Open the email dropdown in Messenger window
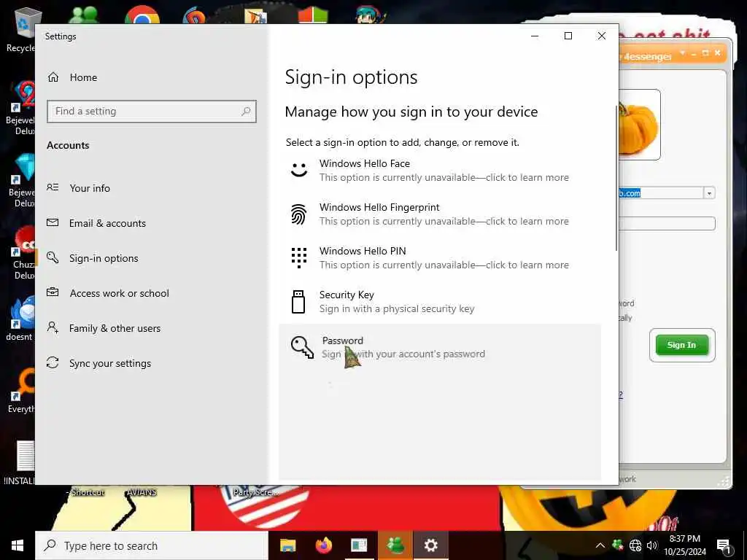 (709, 193)
